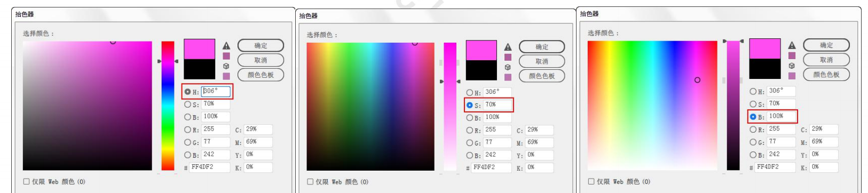Click the hex field FF4DF2 in the H-selected picker
The image size is (868, 193).
point(209,167)
